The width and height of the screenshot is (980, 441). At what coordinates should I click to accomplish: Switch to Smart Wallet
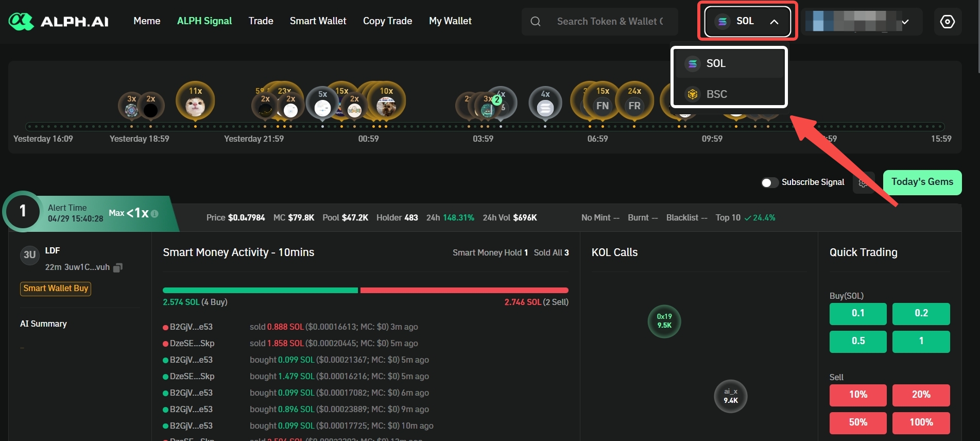(318, 21)
